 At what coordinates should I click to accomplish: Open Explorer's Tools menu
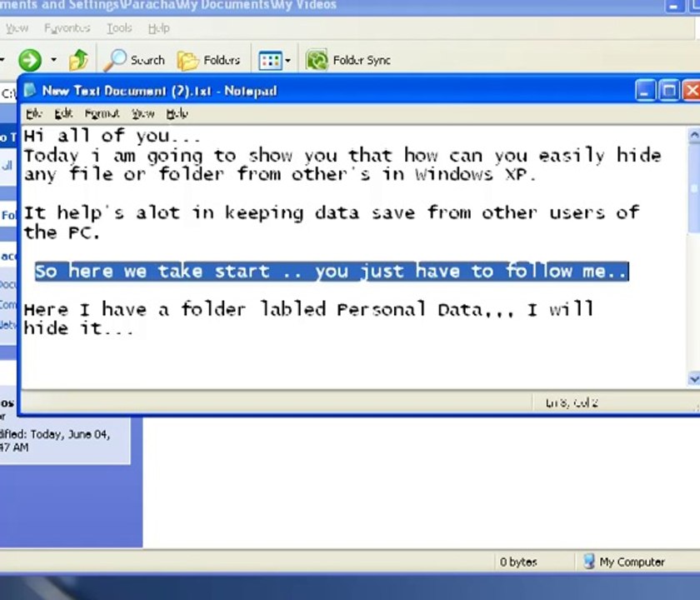(119, 28)
